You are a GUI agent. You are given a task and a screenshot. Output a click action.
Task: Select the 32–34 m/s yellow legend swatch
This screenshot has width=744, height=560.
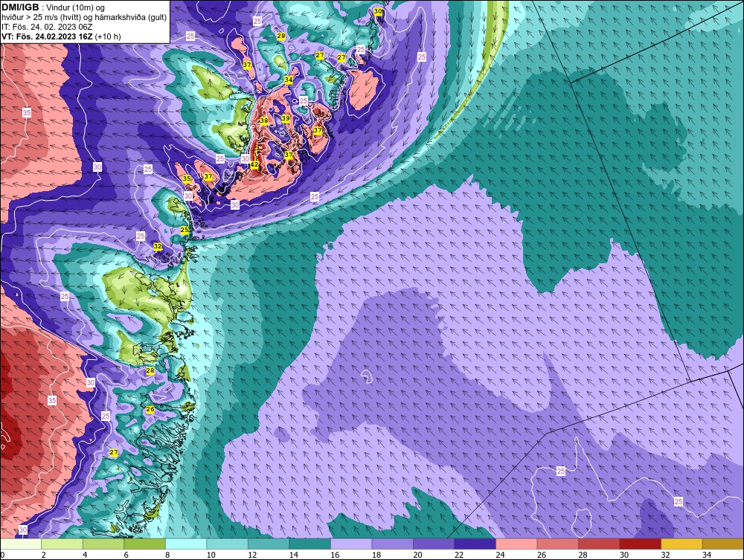[x=682, y=544]
